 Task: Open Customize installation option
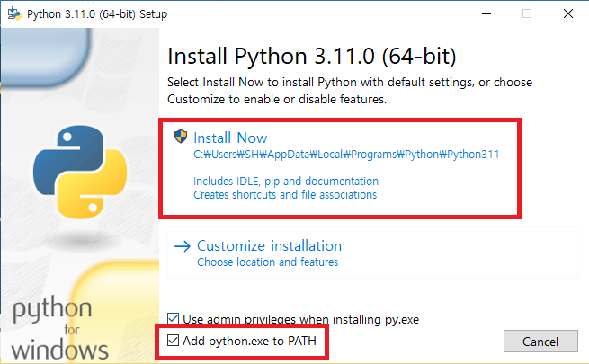(372, 253)
